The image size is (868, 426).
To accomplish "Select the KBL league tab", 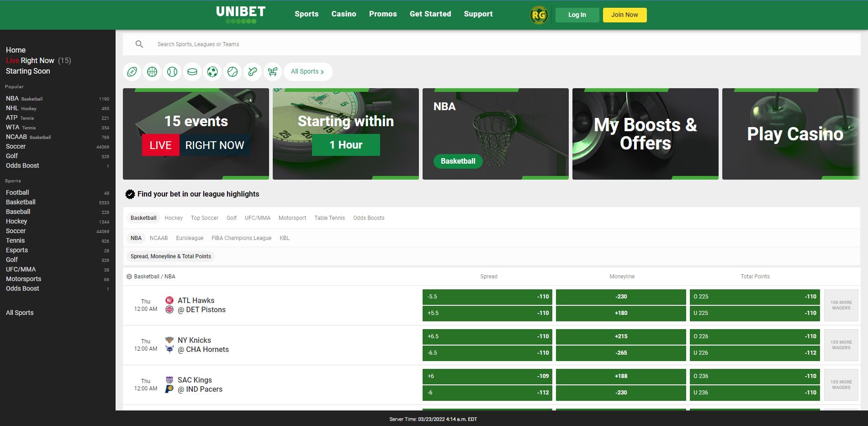I will [x=285, y=238].
